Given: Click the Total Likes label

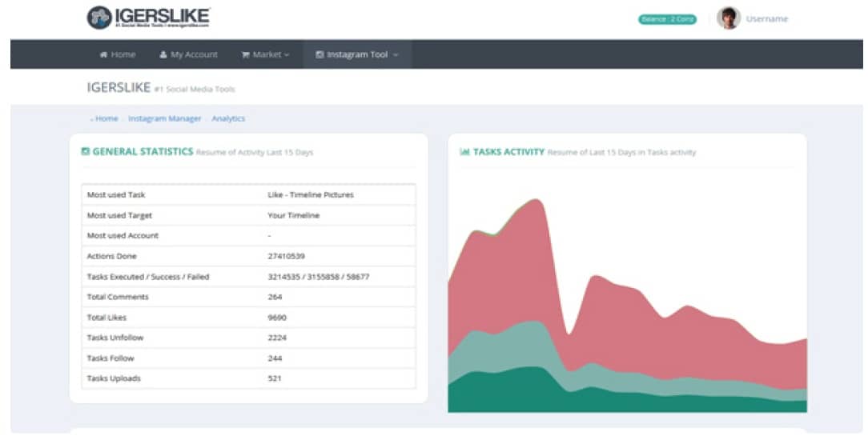Looking at the screenshot, I should 106,318.
